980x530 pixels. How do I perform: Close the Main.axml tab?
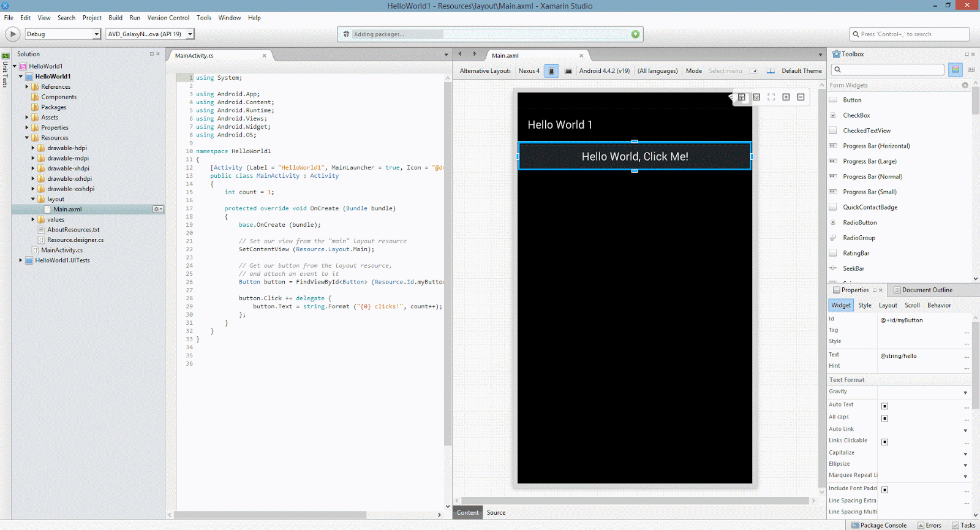tap(581, 56)
